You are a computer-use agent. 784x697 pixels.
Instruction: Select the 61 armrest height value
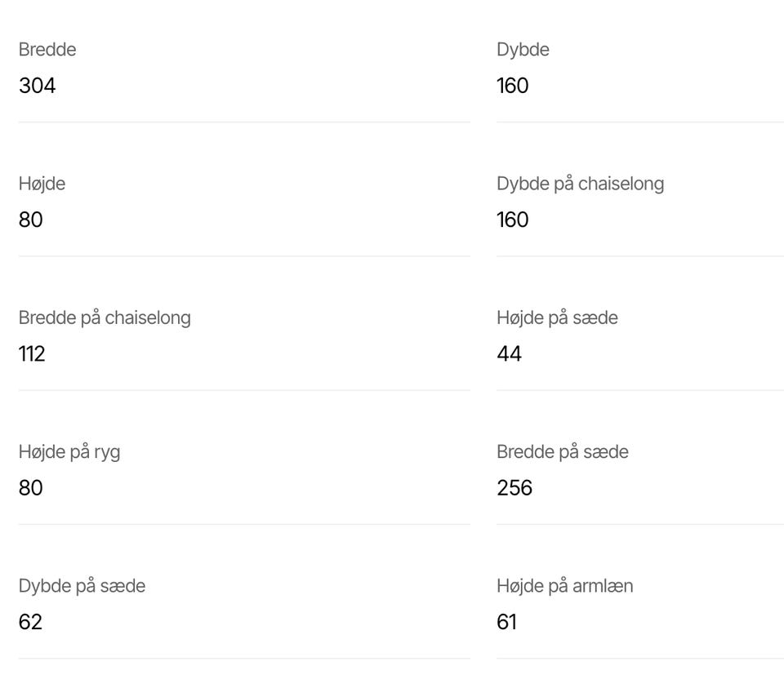507,622
